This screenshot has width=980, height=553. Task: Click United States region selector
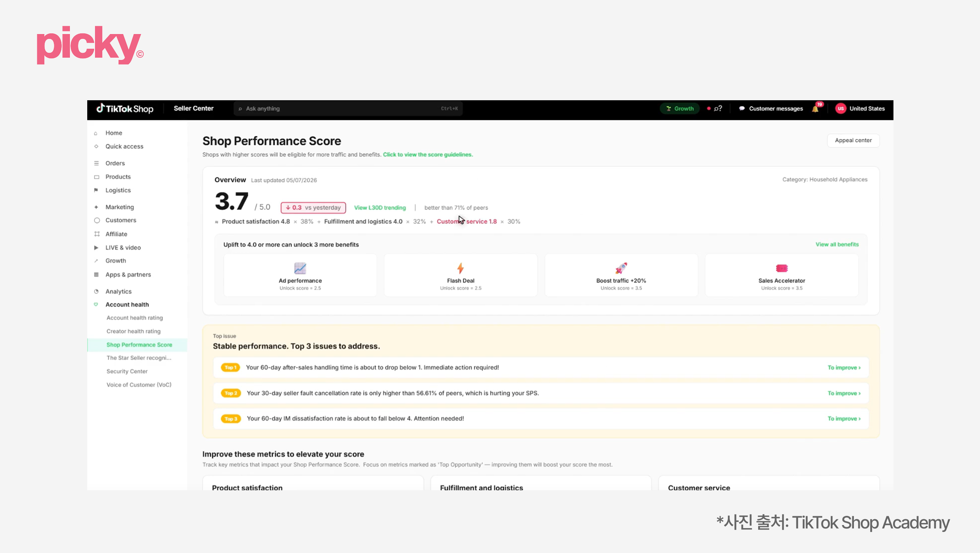[867, 108]
